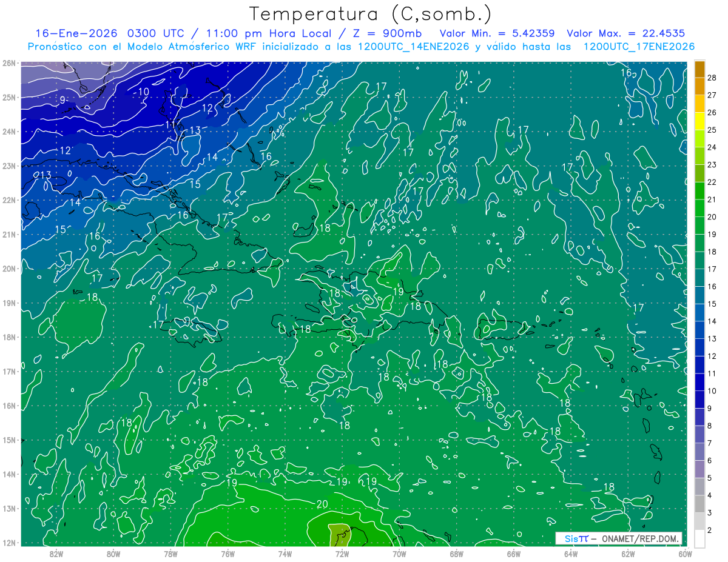The width and height of the screenshot is (728, 562).
Task: Click the 16N latitude axis label
Action: click(8, 406)
